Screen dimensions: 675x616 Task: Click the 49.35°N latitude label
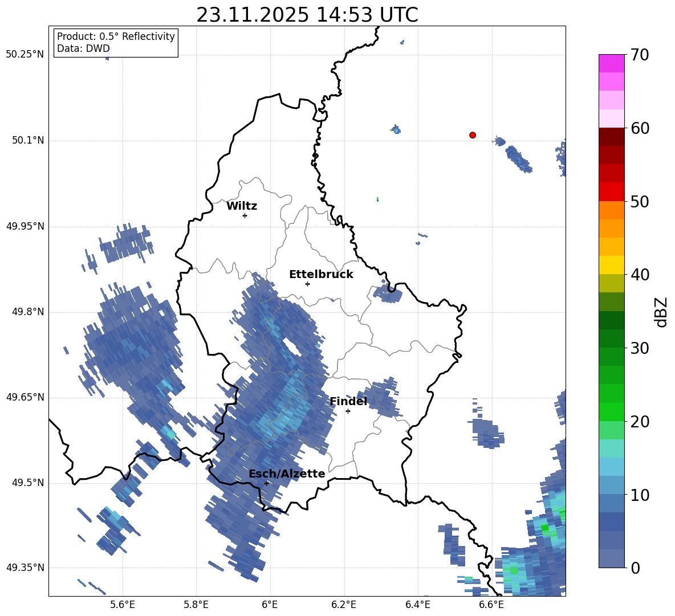click(25, 568)
